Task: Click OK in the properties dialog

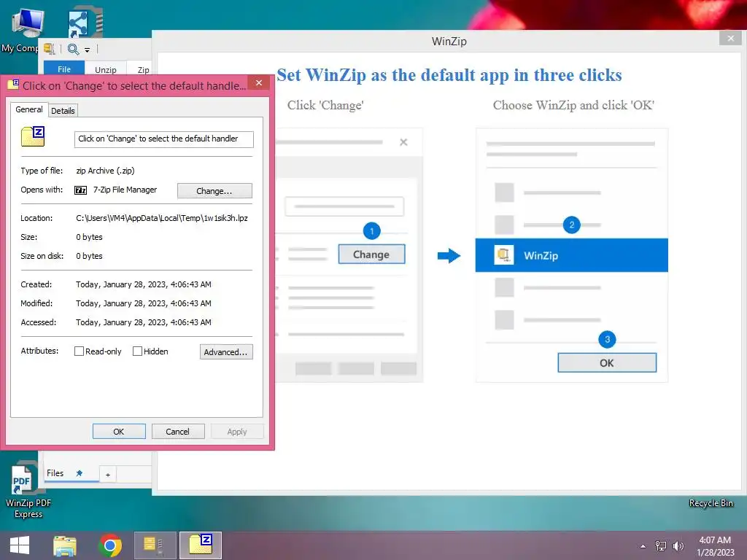Action: pos(119,432)
